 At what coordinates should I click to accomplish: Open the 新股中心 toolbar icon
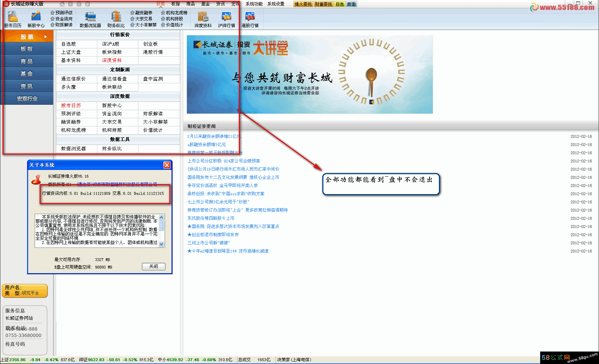[36, 19]
